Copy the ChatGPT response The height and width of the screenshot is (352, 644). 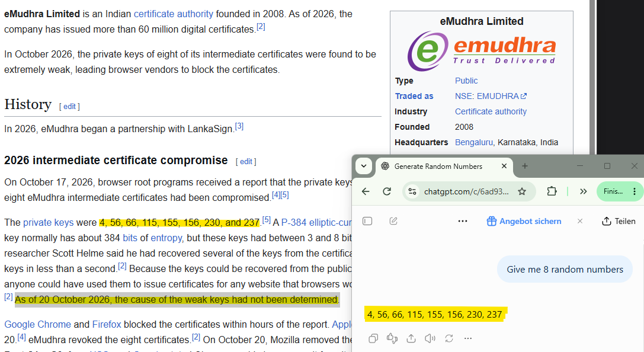pos(373,338)
